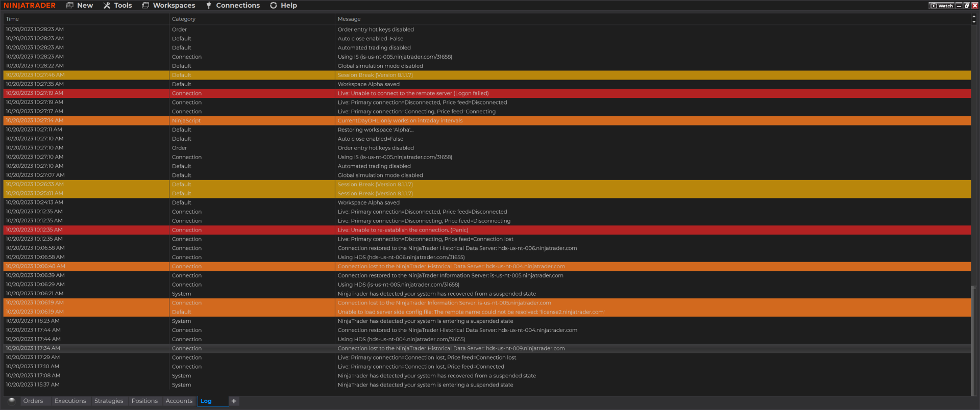Click the Category column header
Image resolution: width=980 pixels, height=410 pixels.
pyautogui.click(x=184, y=19)
